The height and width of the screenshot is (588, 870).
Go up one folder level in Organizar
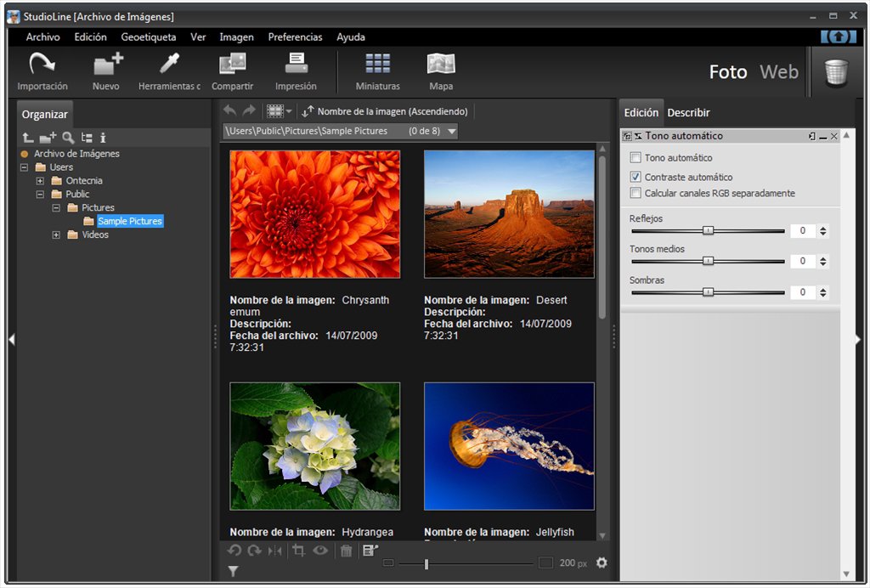[x=28, y=138]
